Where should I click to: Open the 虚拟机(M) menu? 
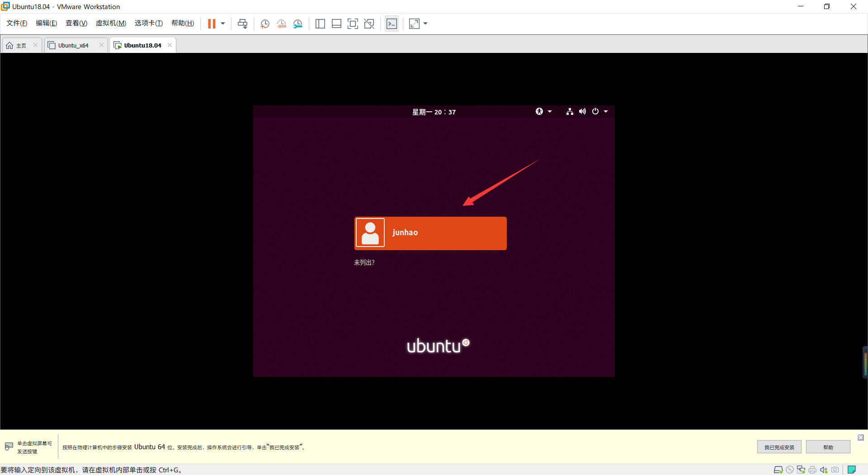click(111, 23)
